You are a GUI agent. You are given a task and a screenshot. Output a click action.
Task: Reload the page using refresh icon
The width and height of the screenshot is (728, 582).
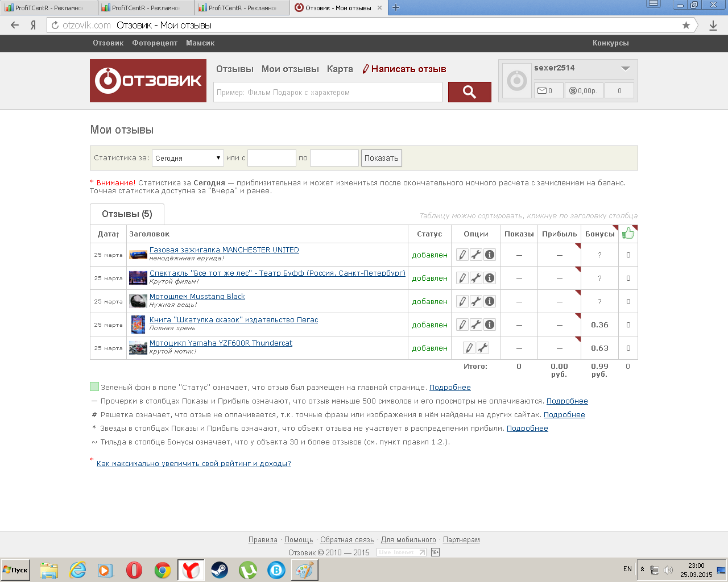coord(55,25)
